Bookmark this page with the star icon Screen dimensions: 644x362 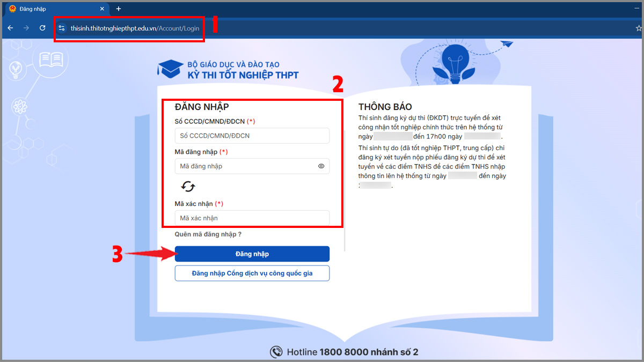click(x=639, y=28)
